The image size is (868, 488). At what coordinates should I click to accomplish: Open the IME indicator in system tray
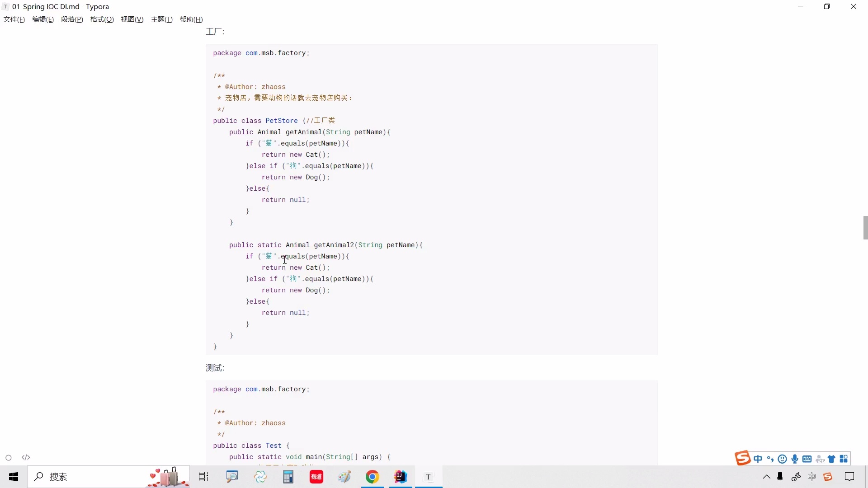812,477
